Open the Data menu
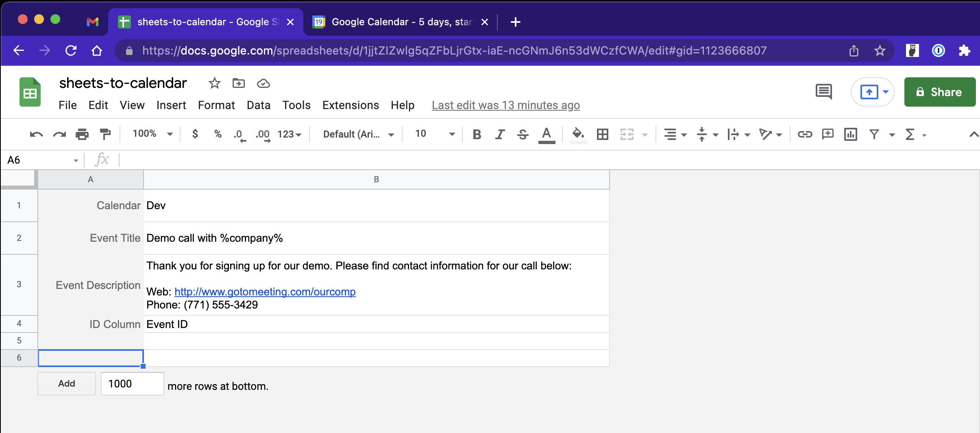980x433 pixels. [259, 105]
